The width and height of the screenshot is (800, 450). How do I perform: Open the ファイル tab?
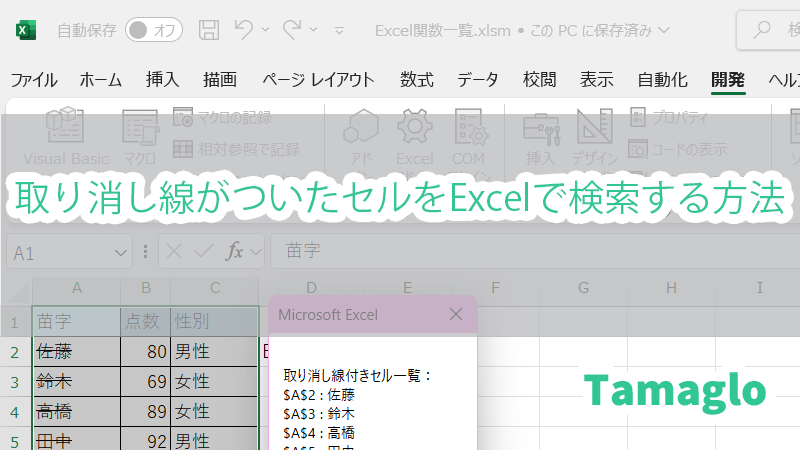pos(33,80)
